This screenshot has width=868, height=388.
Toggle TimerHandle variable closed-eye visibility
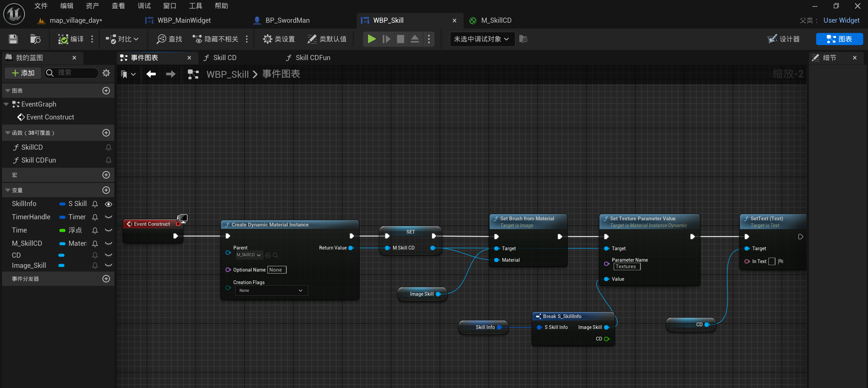click(x=109, y=217)
